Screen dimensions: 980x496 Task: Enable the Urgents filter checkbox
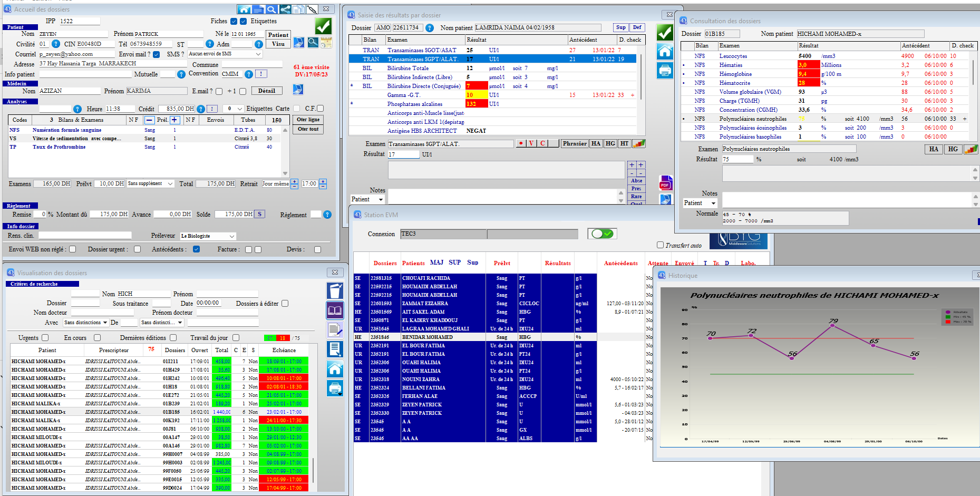[45, 338]
